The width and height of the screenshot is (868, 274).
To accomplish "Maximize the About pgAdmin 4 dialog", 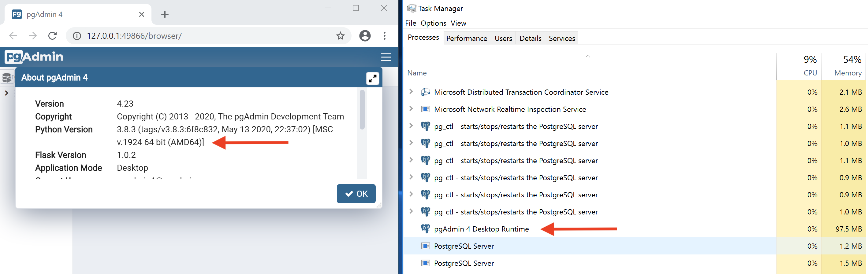I will 372,79.
